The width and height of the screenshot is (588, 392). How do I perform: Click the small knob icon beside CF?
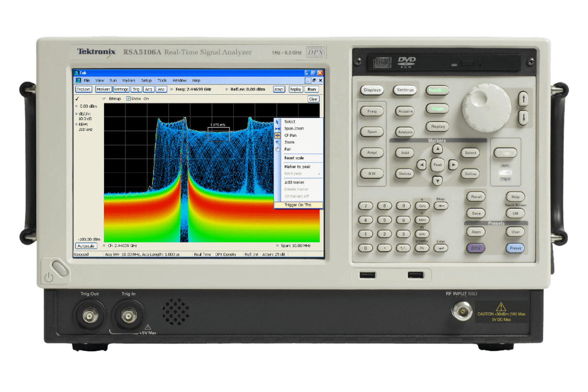(x=104, y=246)
